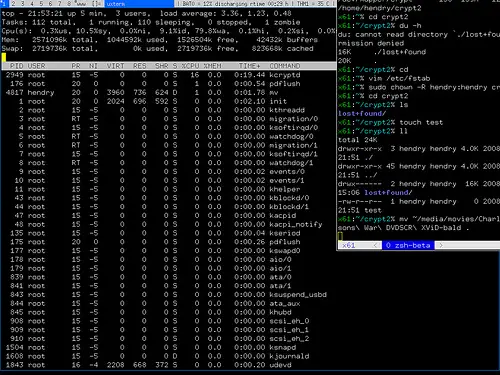Go to workspace tag 8

(x=69, y=4)
